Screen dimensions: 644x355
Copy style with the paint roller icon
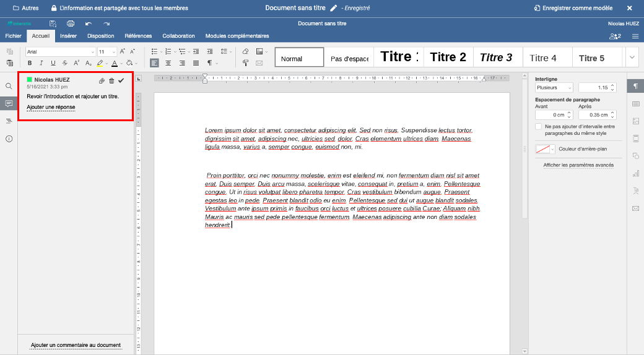tap(245, 63)
